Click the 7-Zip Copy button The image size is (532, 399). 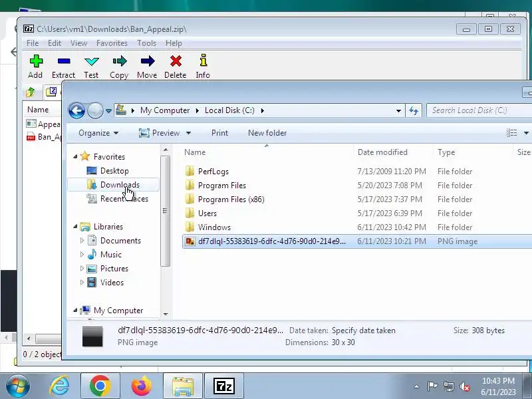pyautogui.click(x=119, y=66)
